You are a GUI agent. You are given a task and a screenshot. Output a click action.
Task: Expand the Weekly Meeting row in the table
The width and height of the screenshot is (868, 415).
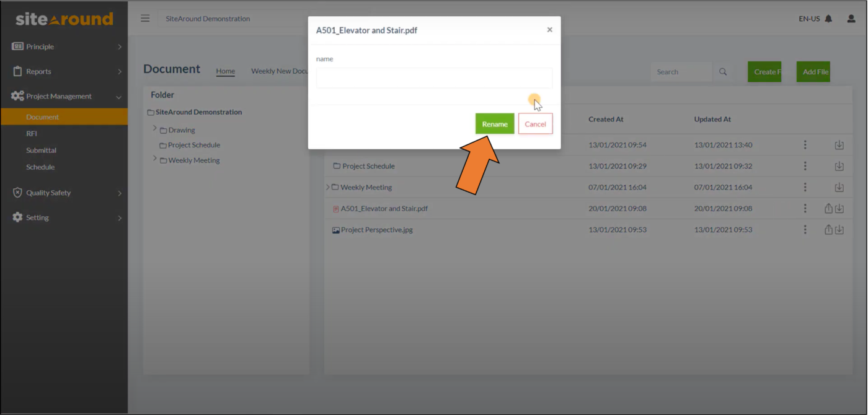[327, 187]
